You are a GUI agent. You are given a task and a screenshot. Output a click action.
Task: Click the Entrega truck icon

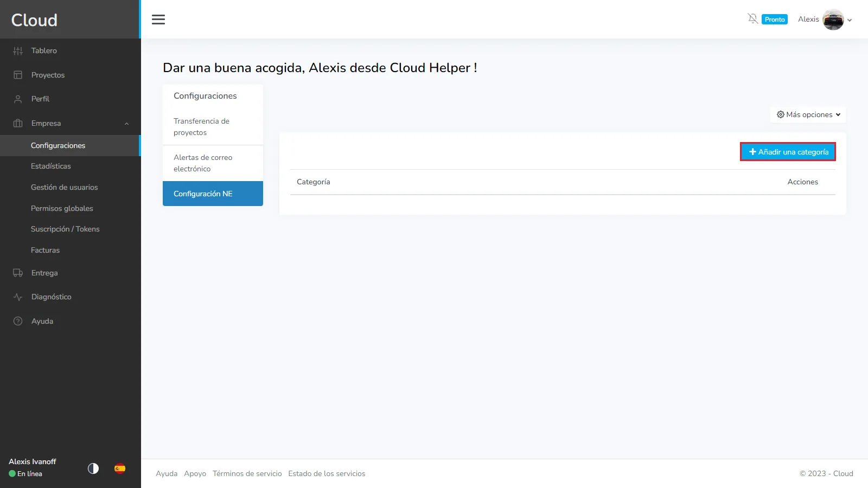point(18,273)
